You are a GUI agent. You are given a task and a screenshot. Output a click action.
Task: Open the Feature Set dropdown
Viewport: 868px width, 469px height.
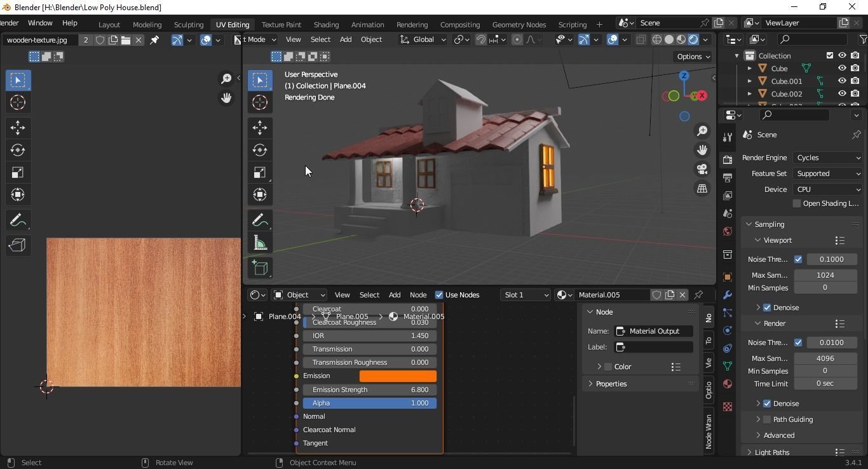pyautogui.click(x=828, y=173)
